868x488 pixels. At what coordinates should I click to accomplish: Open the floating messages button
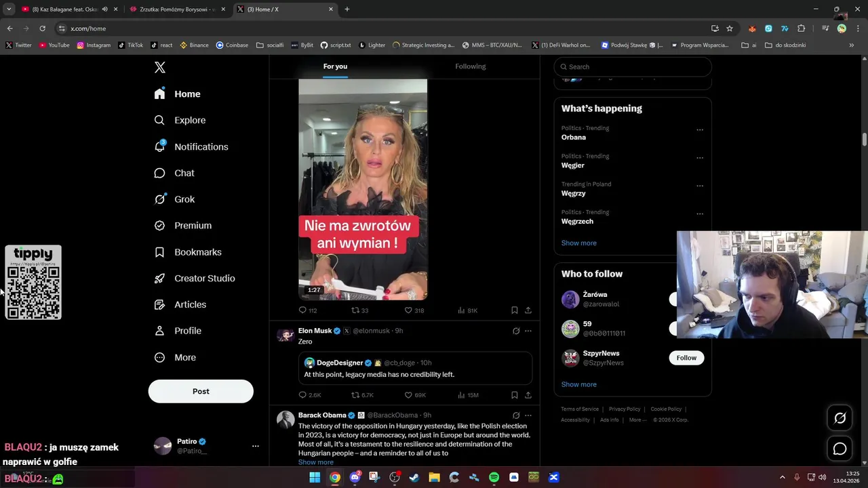(x=840, y=449)
